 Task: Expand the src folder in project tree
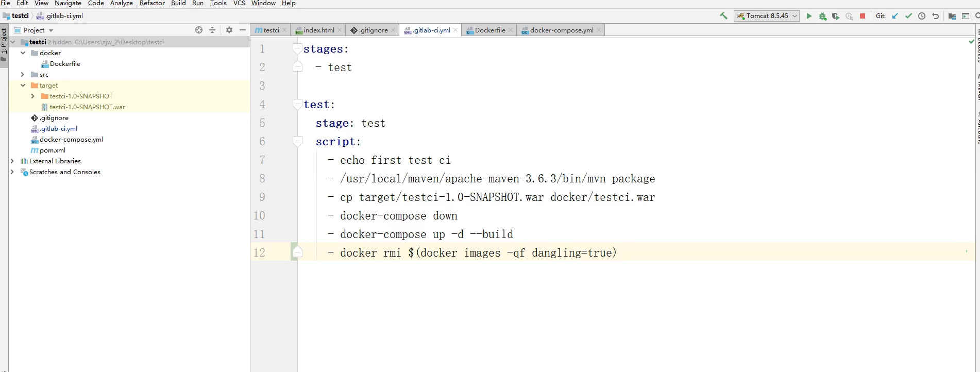click(x=23, y=75)
